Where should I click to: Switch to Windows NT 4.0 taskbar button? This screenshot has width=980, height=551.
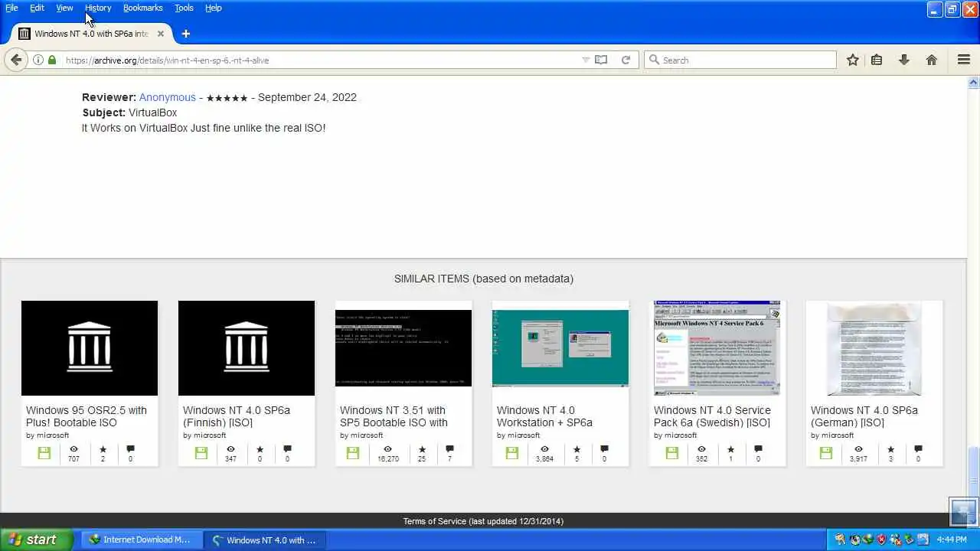(x=265, y=540)
